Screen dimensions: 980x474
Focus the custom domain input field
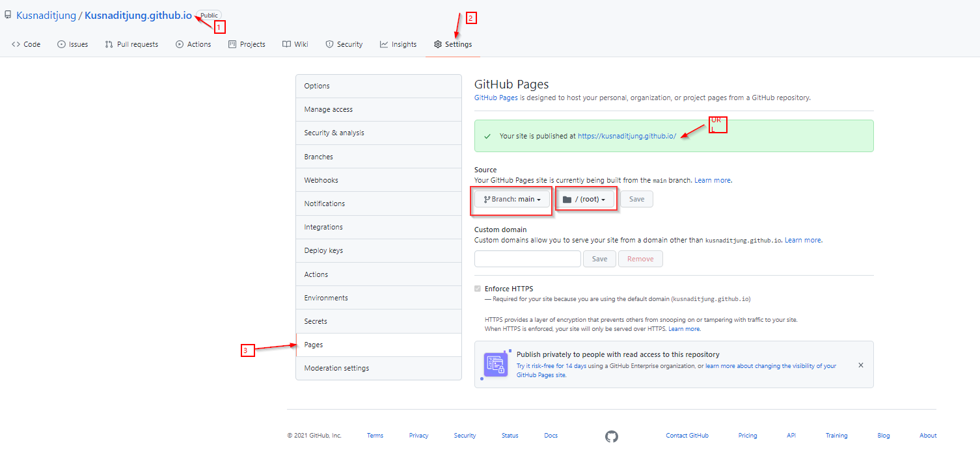pyautogui.click(x=528, y=259)
